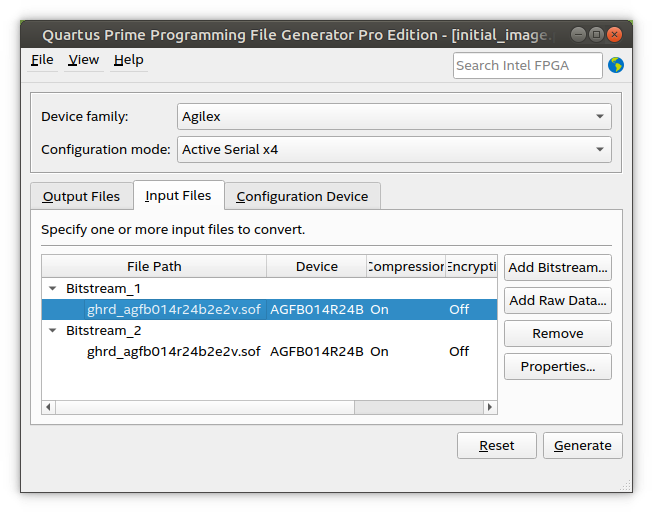Click the globe icon beside search field
653x513 pixels.
click(616, 65)
